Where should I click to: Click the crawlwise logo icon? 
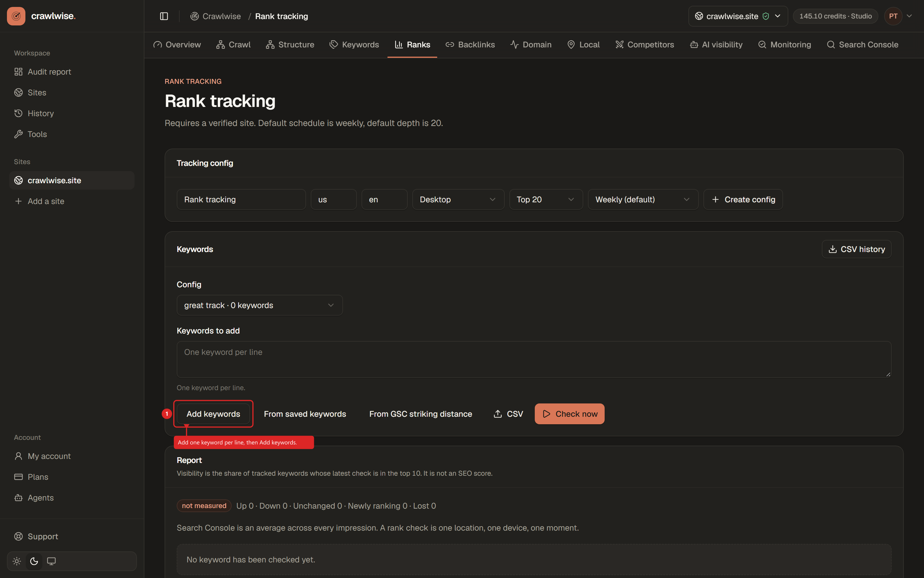click(x=16, y=16)
